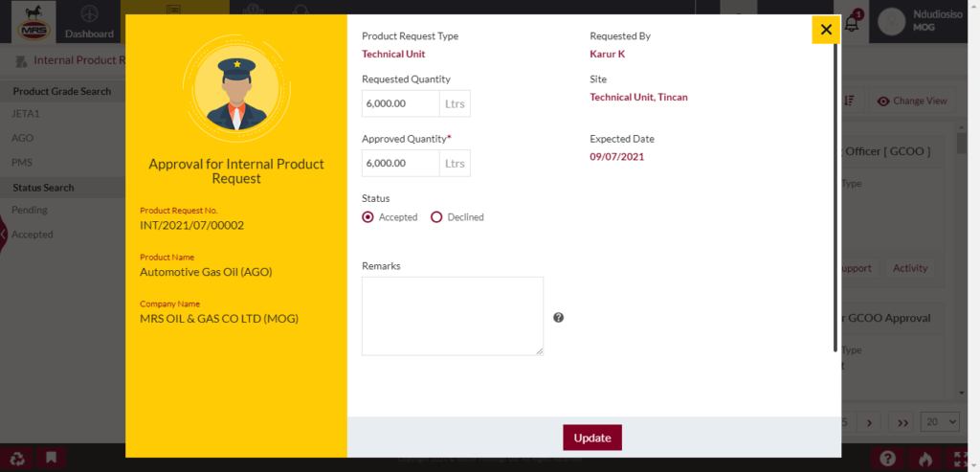Screen dimensions: 980x472
Task: Click the recycle icon in bottom bar
Action: (18, 459)
